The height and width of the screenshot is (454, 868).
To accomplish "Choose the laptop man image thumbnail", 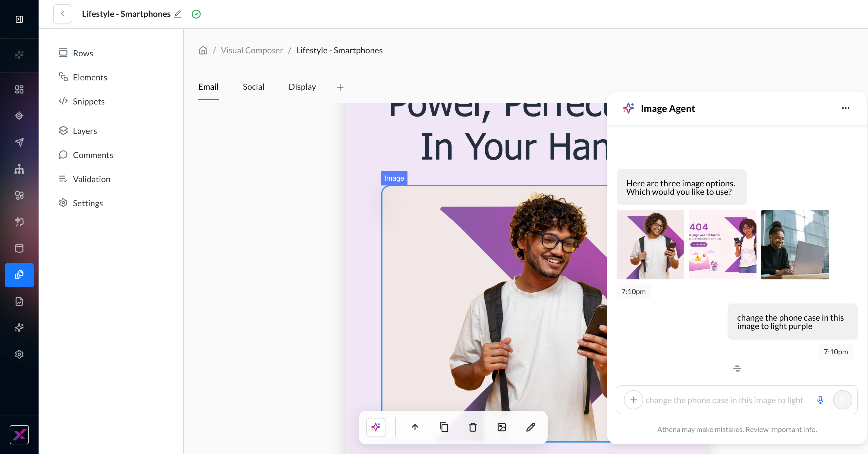I will pos(795,245).
